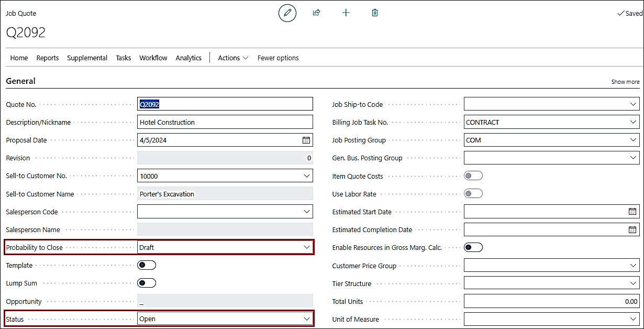
Task: Click the Description/Nickname input field
Action: [x=225, y=122]
